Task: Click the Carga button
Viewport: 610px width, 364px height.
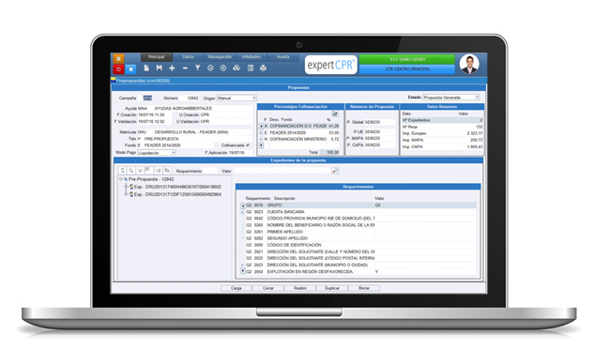Action: 236,288
